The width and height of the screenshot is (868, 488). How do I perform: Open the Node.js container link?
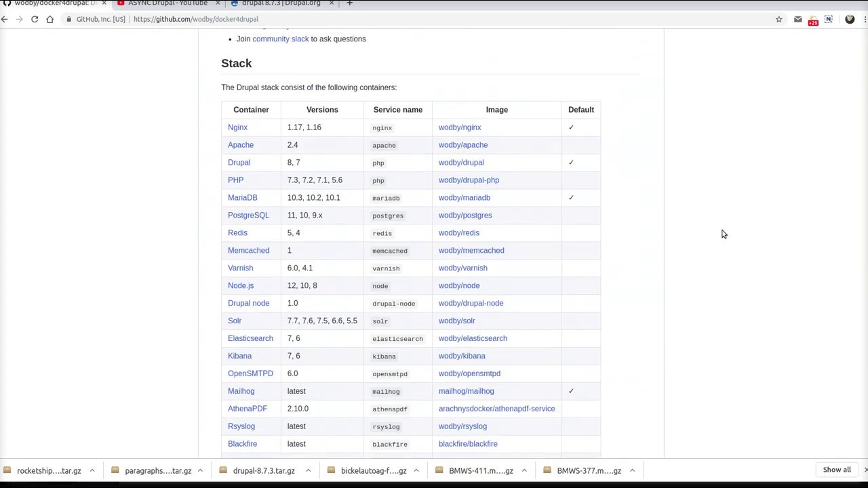[241, 286]
